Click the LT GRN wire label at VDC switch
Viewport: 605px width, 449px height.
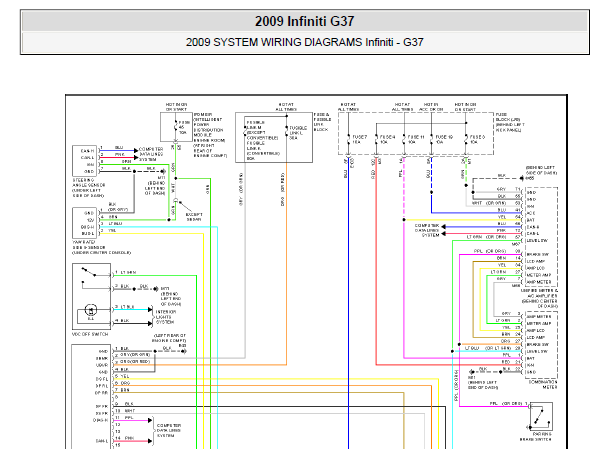[x=128, y=272]
